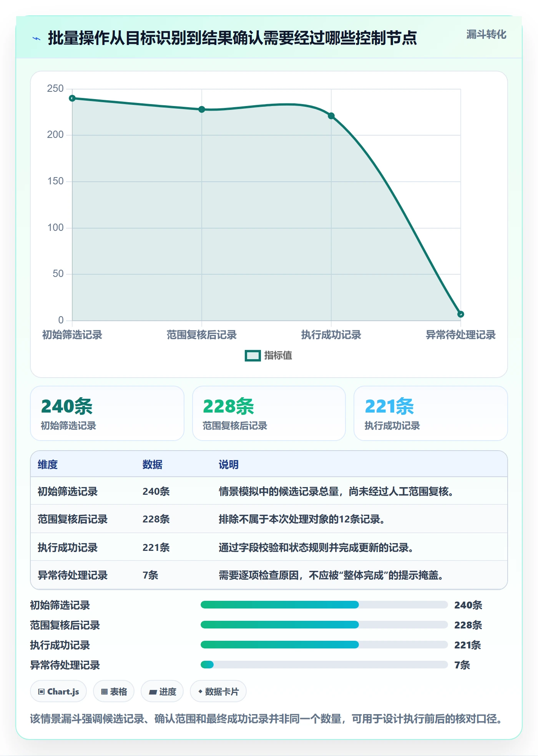Click the 初始筛选记录 data point on the chart
Screen dimensions: 538x756
point(72,98)
